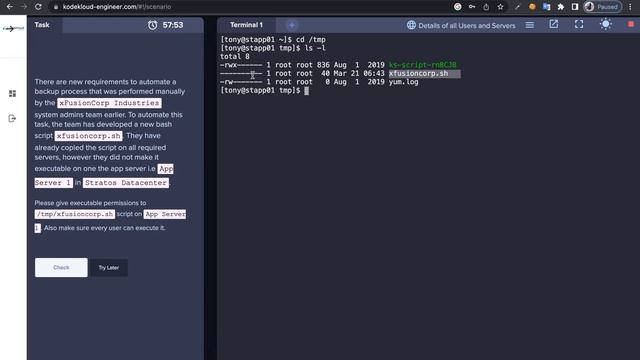Bookmark this page with the star icon

[x=500, y=7]
